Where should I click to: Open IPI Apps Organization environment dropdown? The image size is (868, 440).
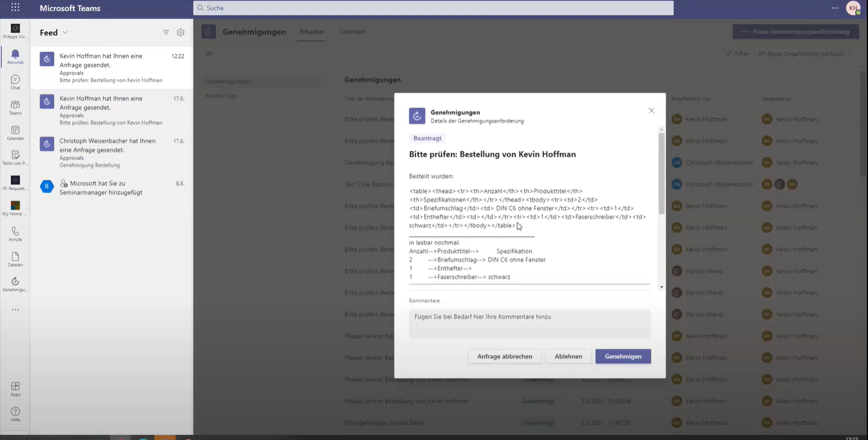tap(806, 54)
